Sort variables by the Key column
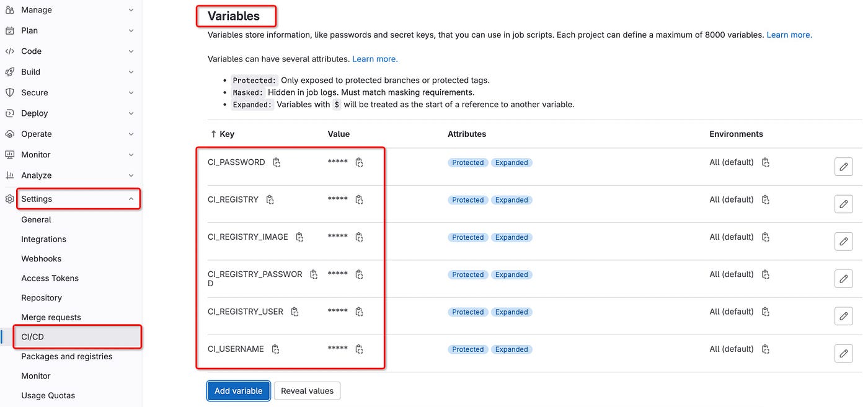 tap(223, 134)
